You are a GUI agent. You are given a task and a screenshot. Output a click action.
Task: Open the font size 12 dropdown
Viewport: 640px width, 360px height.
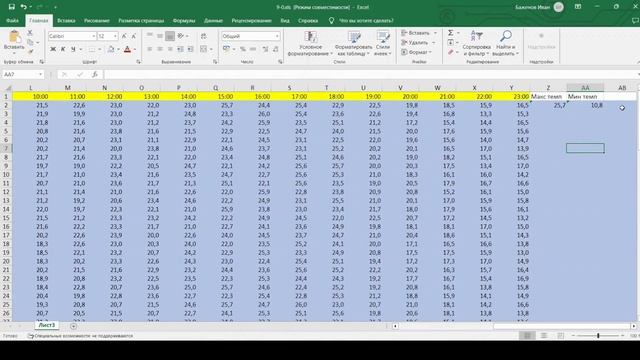click(115, 36)
